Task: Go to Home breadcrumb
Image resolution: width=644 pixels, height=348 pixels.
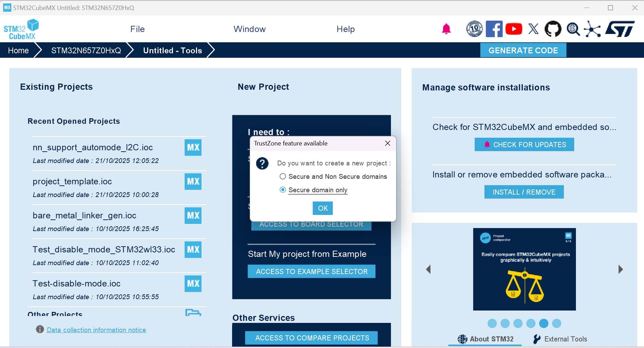Action: tap(18, 51)
